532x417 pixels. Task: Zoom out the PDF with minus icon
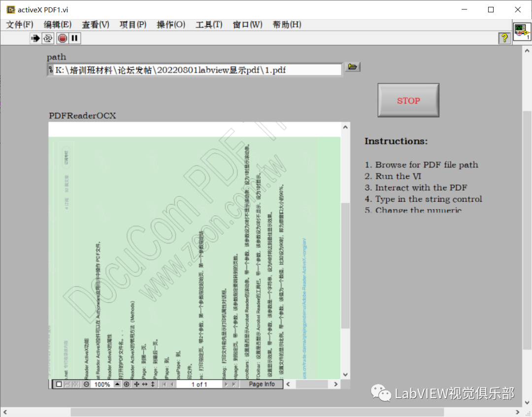[x=87, y=384]
